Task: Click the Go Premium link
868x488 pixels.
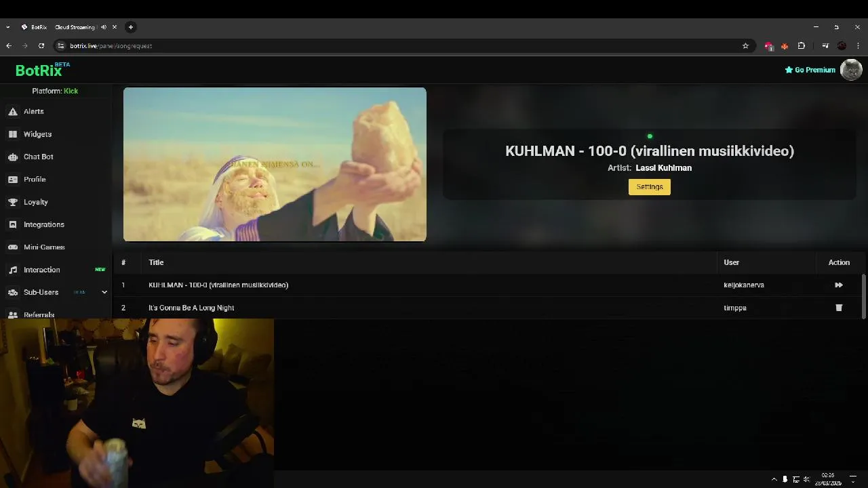Action: (810, 70)
